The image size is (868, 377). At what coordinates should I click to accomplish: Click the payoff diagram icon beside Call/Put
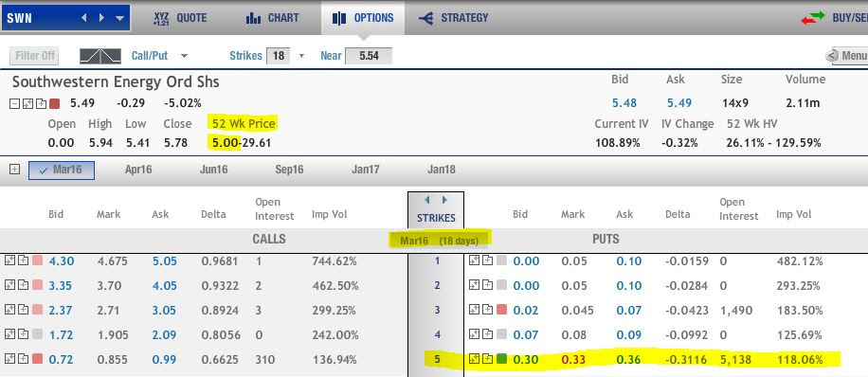[x=100, y=56]
